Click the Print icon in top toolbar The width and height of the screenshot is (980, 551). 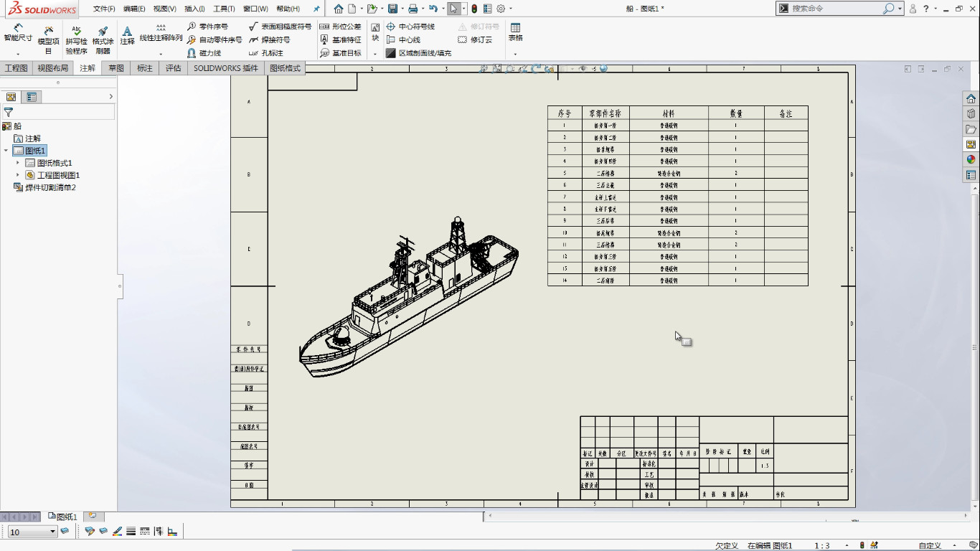click(x=413, y=9)
